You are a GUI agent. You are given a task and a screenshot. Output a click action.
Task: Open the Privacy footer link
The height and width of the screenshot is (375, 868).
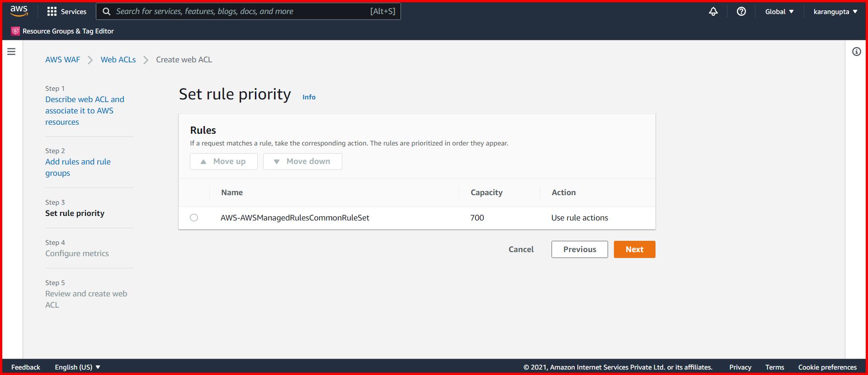click(x=740, y=367)
